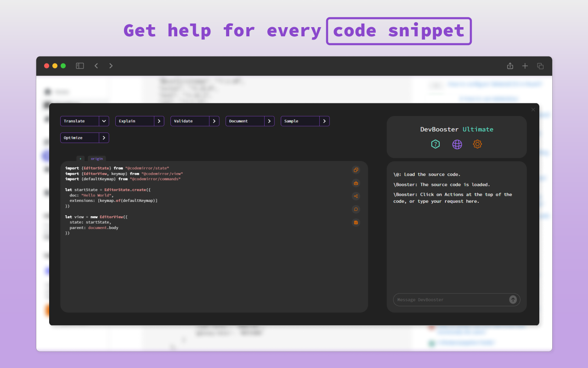The width and height of the screenshot is (588, 368).
Task: Click the "Hello World" string in the code
Action: click(x=97, y=195)
